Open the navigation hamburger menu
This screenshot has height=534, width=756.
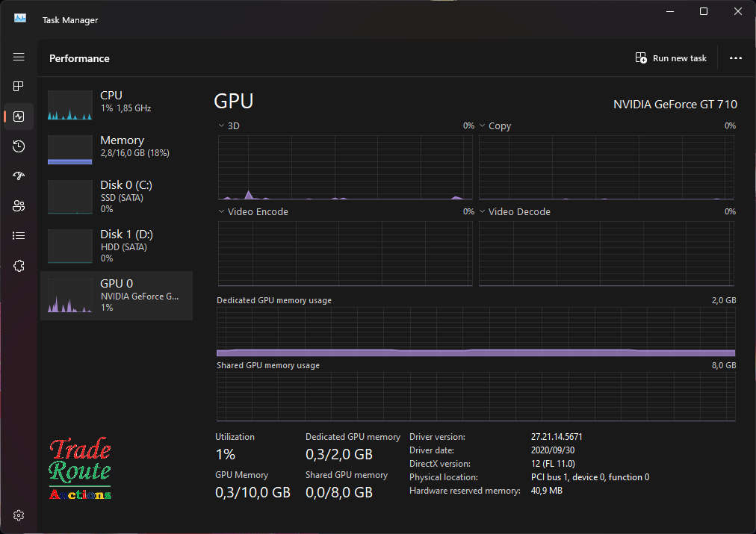click(19, 57)
